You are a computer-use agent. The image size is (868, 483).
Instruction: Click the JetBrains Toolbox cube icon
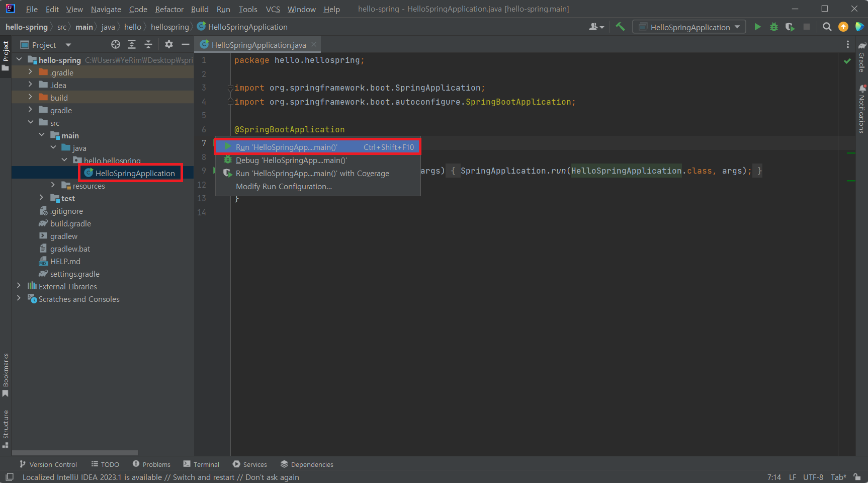point(860,27)
